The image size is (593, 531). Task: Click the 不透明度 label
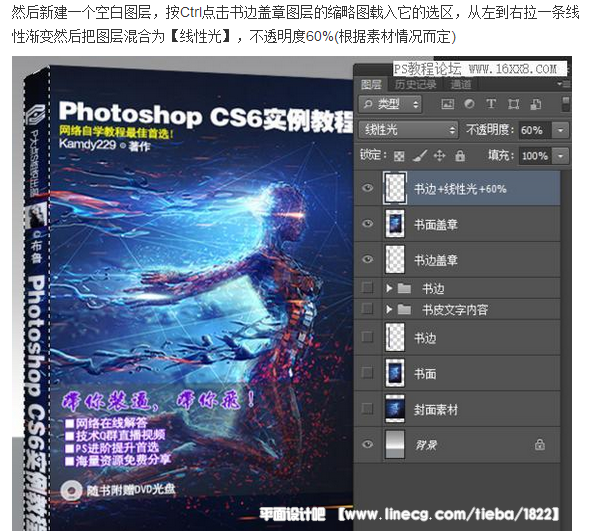tap(490, 130)
